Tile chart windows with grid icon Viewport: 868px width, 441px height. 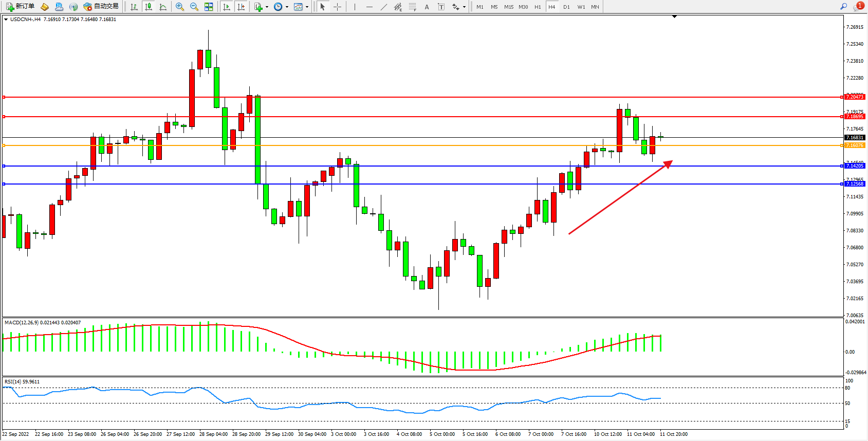[x=209, y=7]
